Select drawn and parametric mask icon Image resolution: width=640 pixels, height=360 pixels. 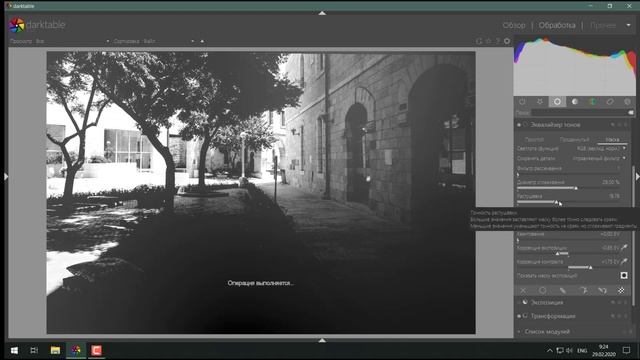click(x=602, y=290)
